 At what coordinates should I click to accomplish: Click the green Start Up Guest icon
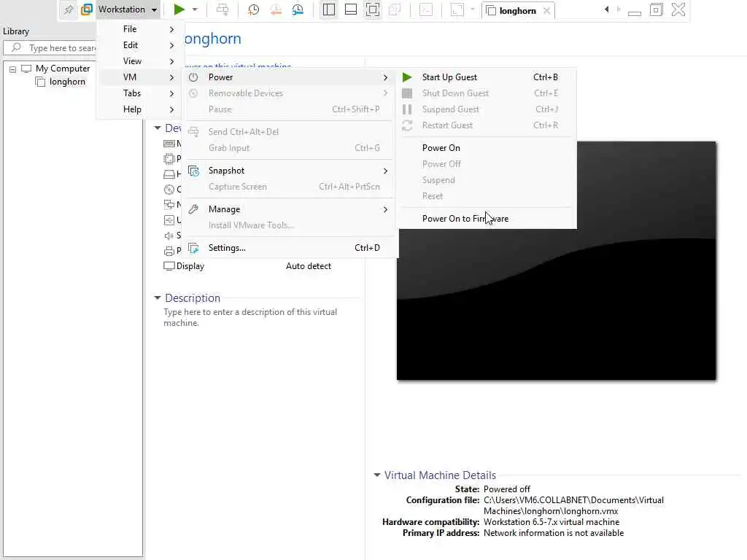[407, 77]
